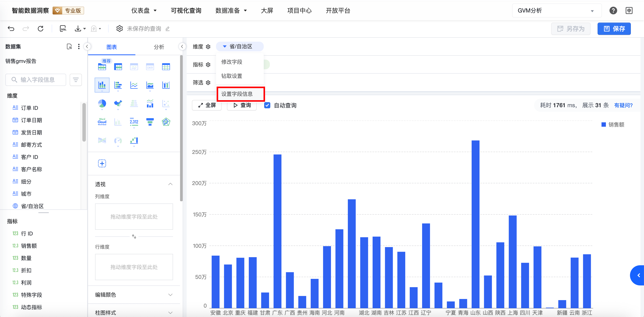Choose the radar chart icon
Image resolution: width=644 pixels, height=317 pixels.
pos(166,122)
